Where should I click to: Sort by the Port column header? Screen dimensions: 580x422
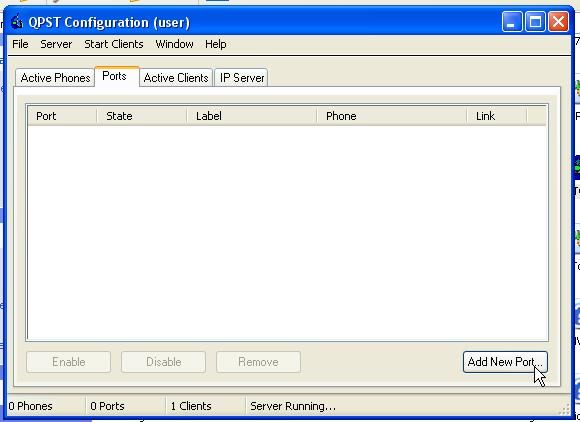62,116
